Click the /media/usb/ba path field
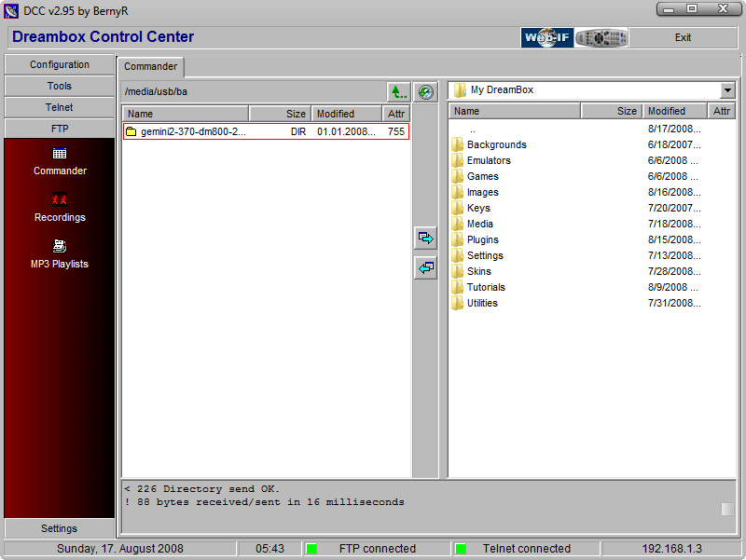The height and width of the screenshot is (560, 746). point(255,91)
